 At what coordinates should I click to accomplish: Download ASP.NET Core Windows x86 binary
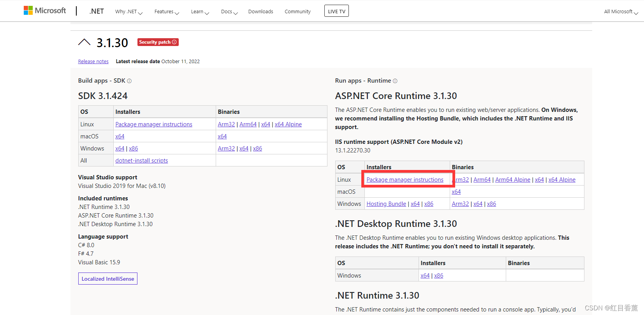(491, 204)
